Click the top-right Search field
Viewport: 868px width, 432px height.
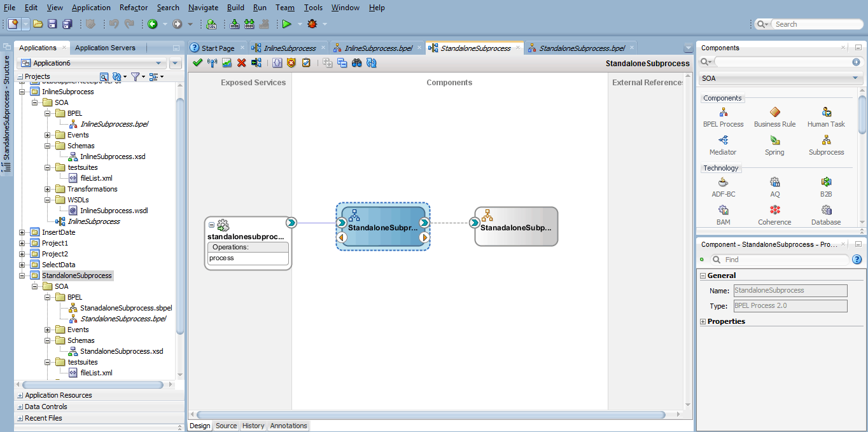tap(817, 24)
